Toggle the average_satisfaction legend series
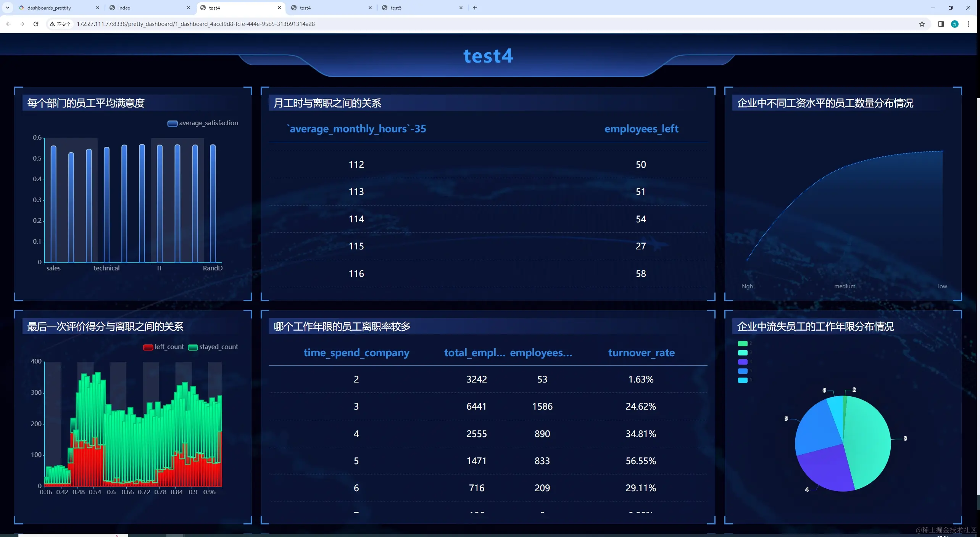Screen dimensions: 980x537 172,123
